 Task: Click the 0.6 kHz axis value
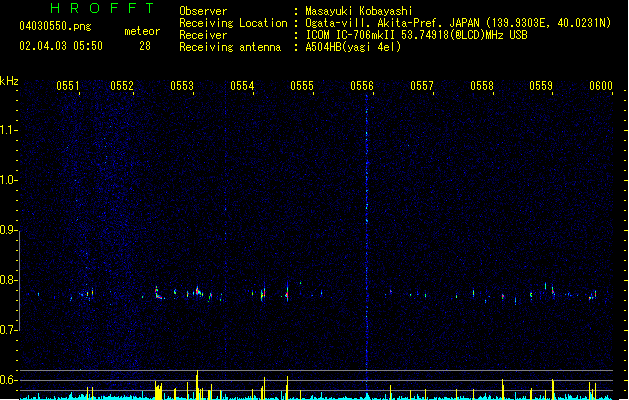8,380
